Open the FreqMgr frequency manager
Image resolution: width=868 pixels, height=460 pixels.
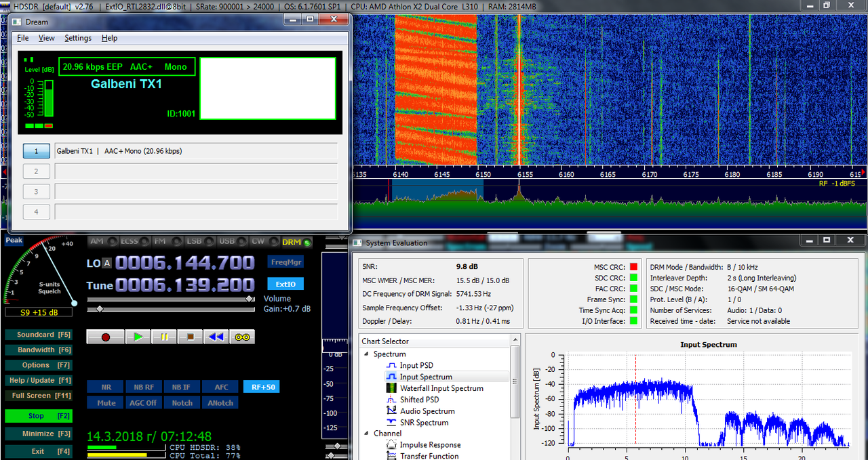pos(285,262)
